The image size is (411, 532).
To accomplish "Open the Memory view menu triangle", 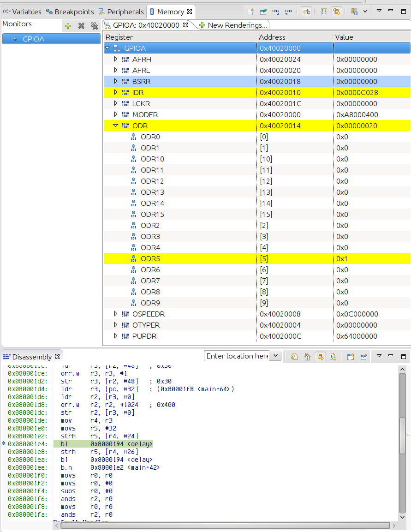I will 379,11.
